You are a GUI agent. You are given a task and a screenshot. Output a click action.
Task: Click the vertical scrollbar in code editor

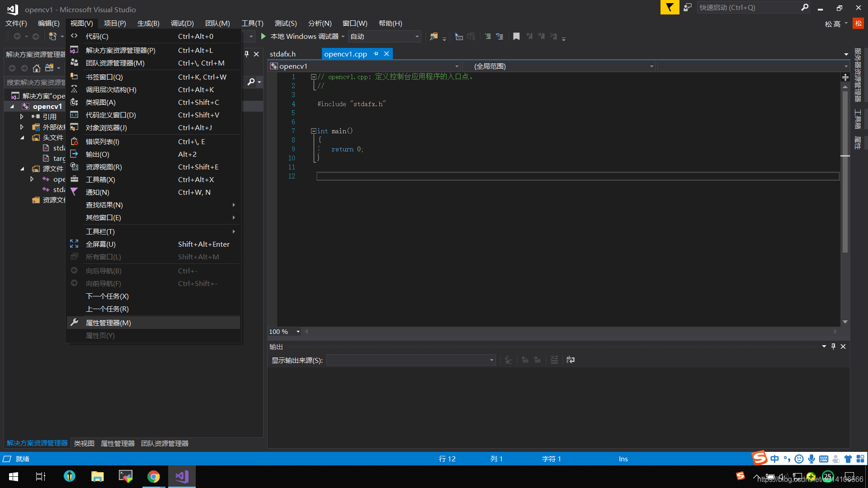845,172
